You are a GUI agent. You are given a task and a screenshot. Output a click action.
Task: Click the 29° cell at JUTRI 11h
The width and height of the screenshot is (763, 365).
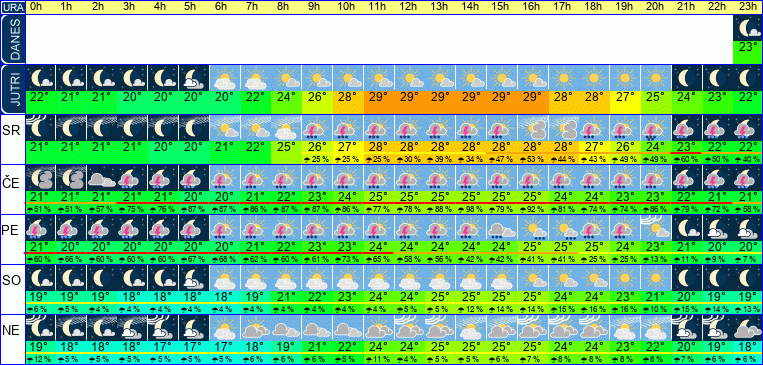(379, 96)
